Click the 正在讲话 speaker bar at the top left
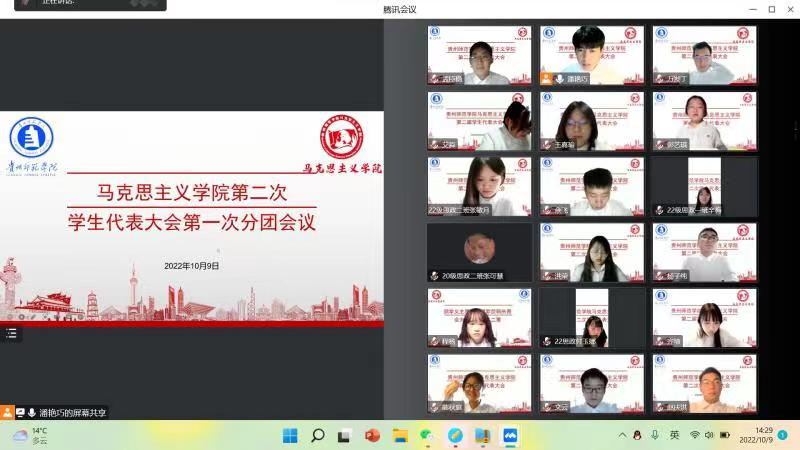The image size is (800, 450). coord(90,4)
